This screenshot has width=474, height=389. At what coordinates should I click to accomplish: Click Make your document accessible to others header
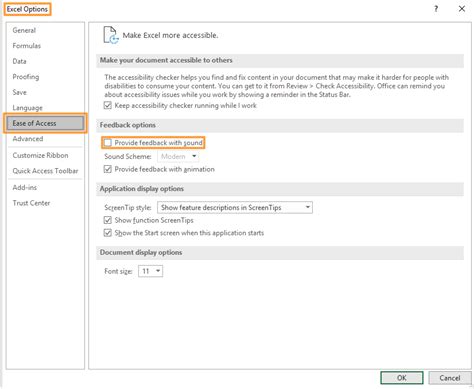(280, 60)
